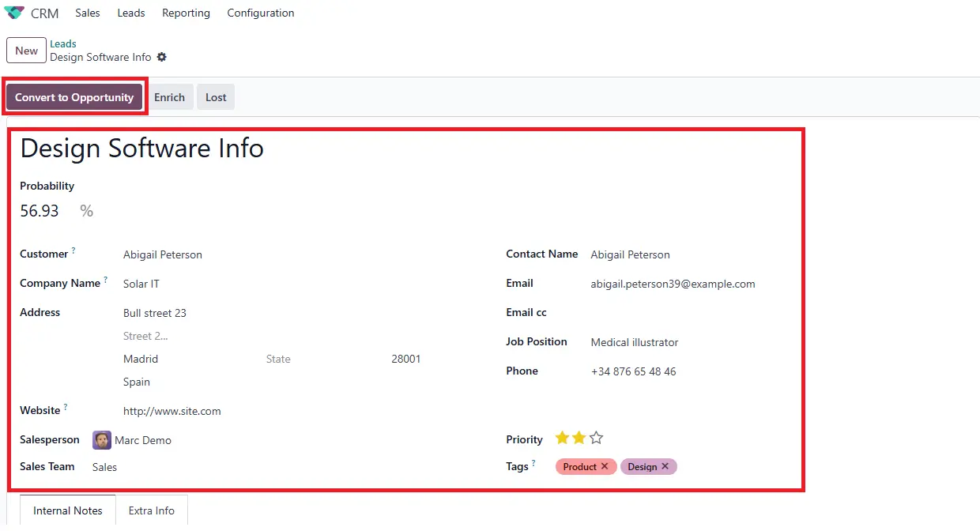Click the CRM app name

tap(45, 13)
